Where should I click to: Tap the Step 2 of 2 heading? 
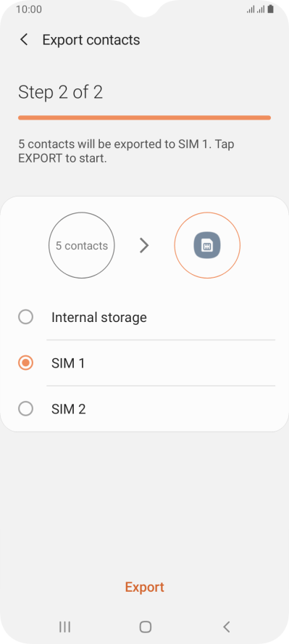(x=60, y=92)
